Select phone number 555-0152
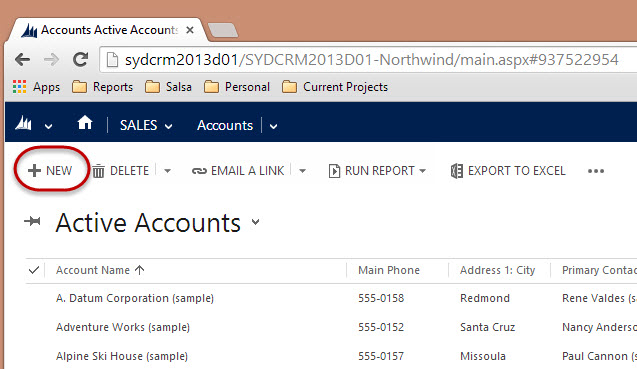This screenshot has height=369, width=637. [x=381, y=327]
